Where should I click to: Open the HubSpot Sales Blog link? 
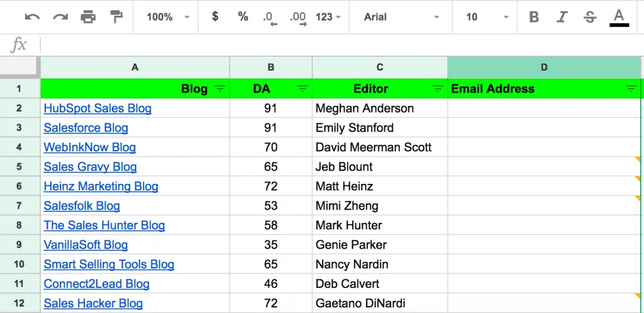click(x=97, y=108)
